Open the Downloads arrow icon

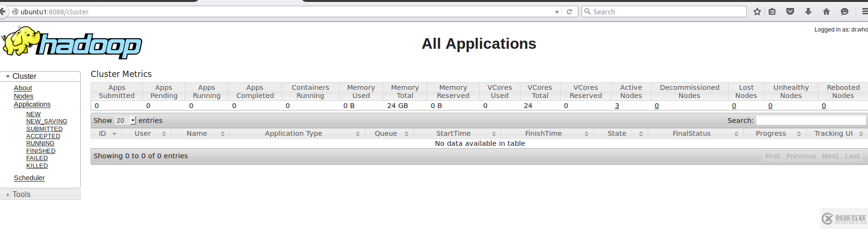point(808,12)
